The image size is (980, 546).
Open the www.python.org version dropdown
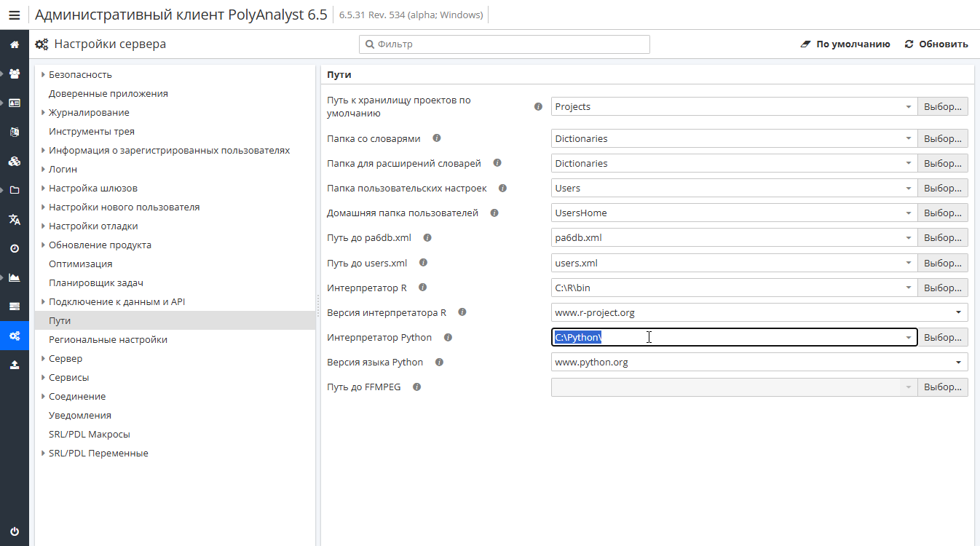click(957, 362)
